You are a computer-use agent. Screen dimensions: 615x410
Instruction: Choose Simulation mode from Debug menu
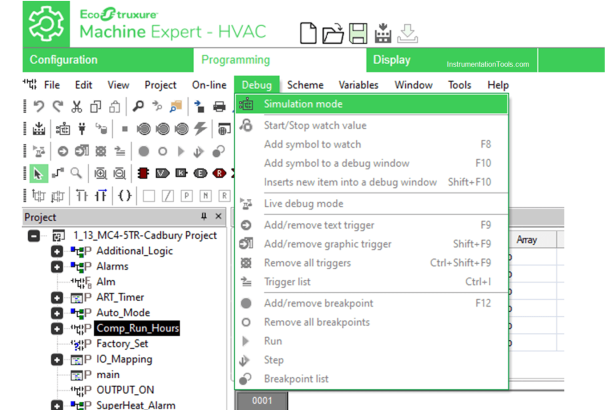303,104
